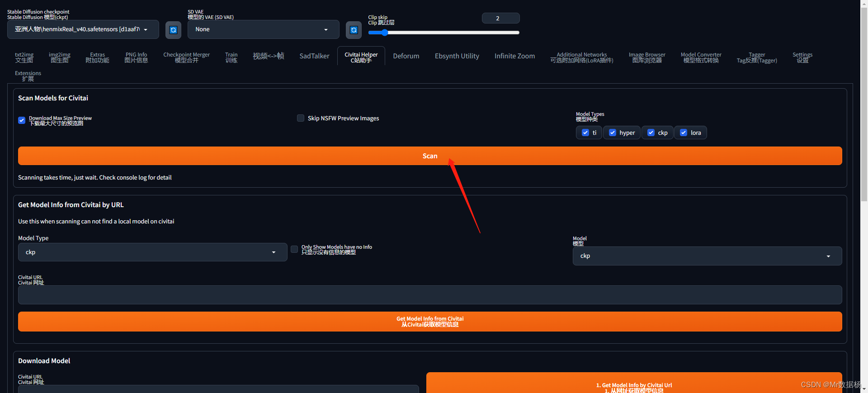Open the Checkpoint Merger tab
Screen dimensions: 868x393
186,57
